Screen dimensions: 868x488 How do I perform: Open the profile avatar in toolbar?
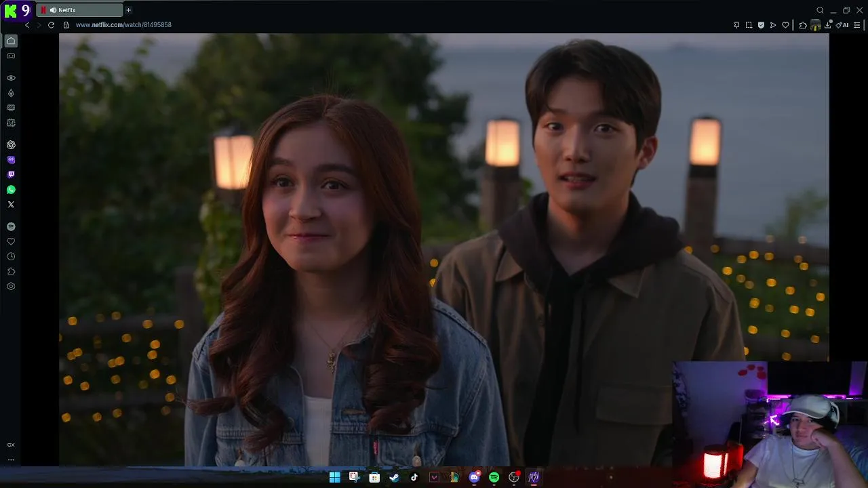click(x=816, y=25)
